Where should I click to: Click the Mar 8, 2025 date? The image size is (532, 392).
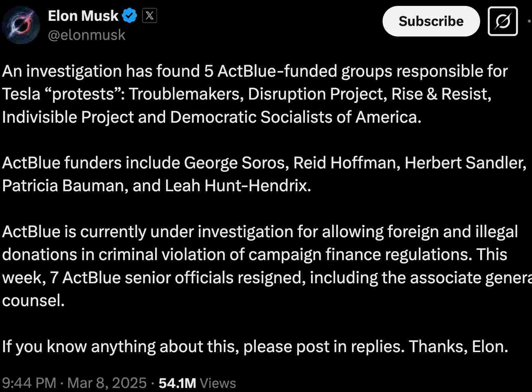coord(107,383)
